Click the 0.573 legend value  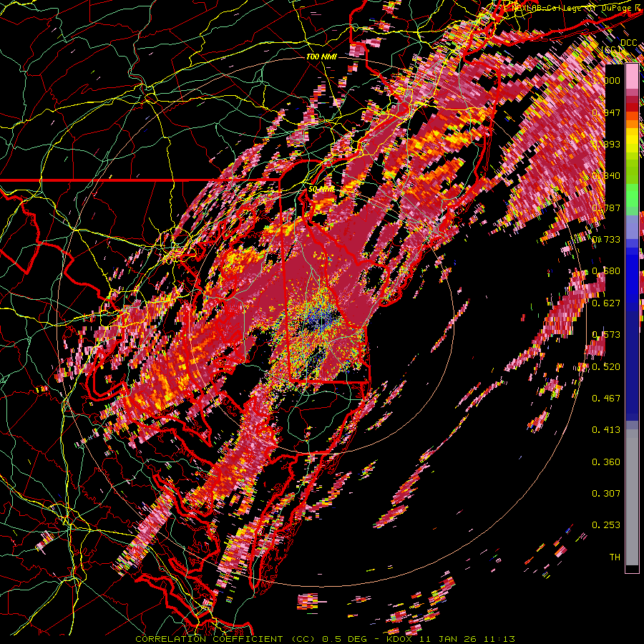(x=606, y=334)
